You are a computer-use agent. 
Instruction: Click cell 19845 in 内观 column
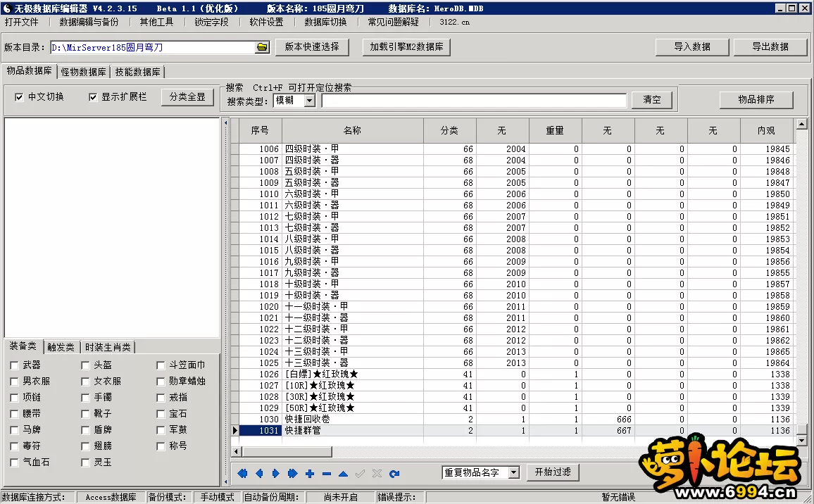pyautogui.click(x=767, y=149)
